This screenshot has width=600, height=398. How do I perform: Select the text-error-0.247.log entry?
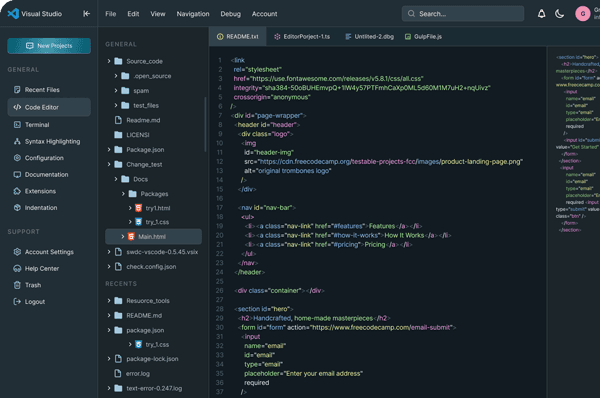click(x=154, y=388)
